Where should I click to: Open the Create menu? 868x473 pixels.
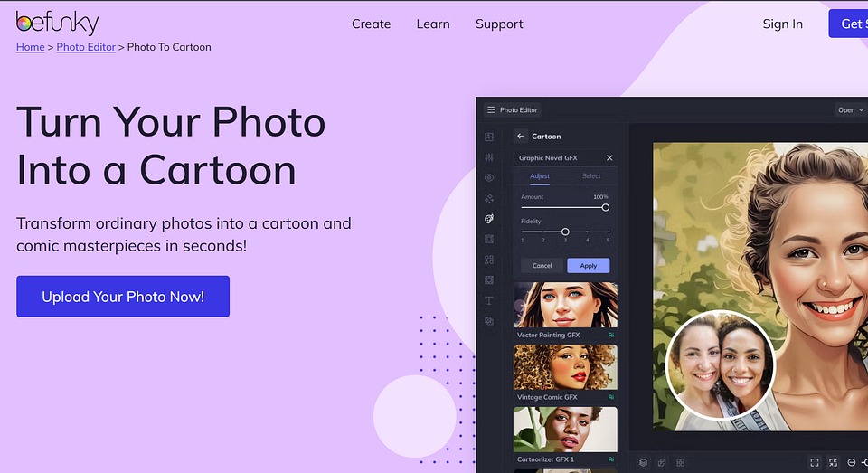click(x=371, y=24)
